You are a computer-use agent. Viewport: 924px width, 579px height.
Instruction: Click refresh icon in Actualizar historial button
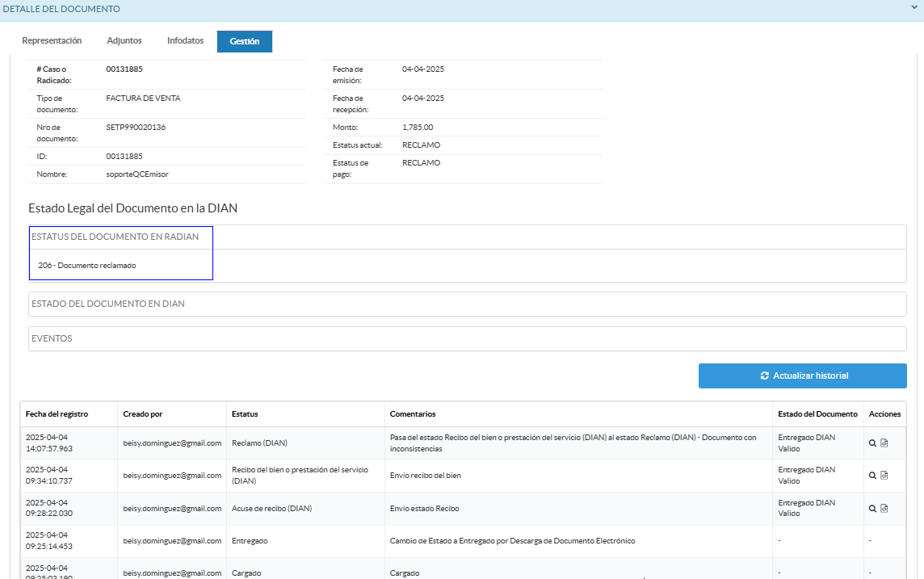coord(764,376)
